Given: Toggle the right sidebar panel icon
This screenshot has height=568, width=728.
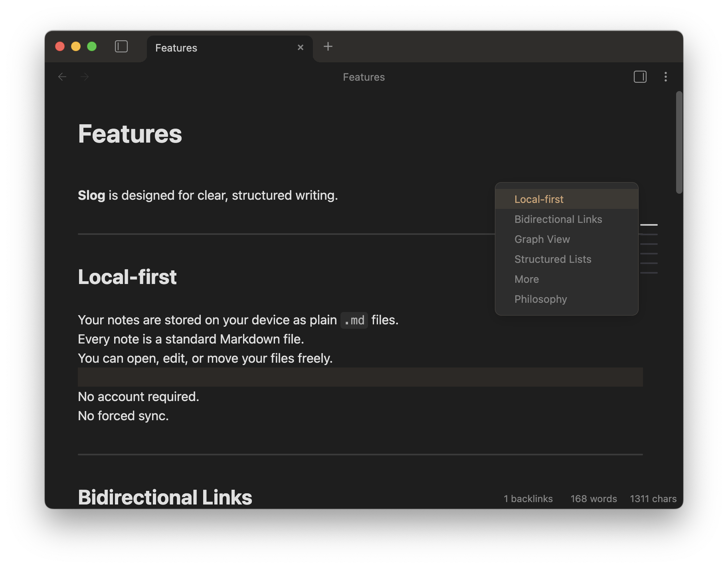Looking at the screenshot, I should click(x=640, y=77).
